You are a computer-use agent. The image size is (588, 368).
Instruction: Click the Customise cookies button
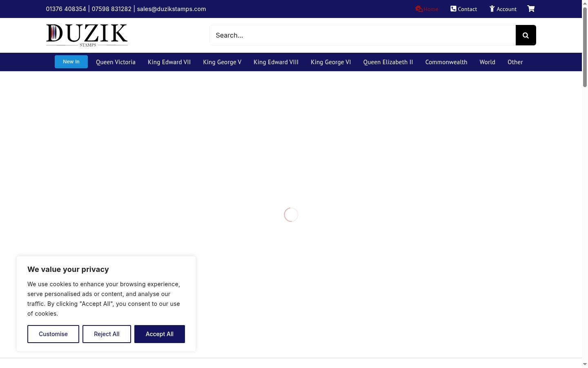tap(53, 334)
